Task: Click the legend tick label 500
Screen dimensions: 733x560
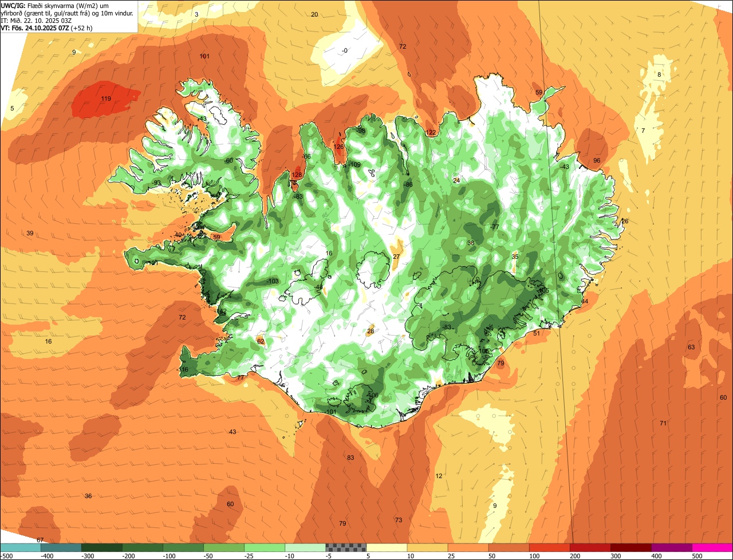Action: coord(697,556)
